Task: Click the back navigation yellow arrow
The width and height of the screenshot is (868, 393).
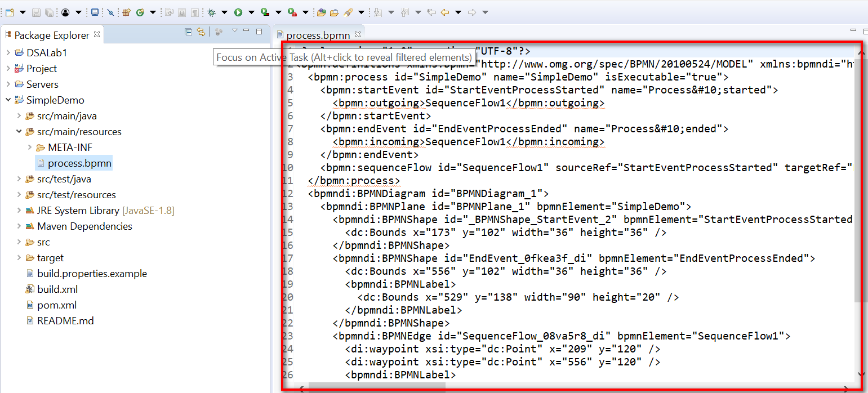Action: coord(445,12)
